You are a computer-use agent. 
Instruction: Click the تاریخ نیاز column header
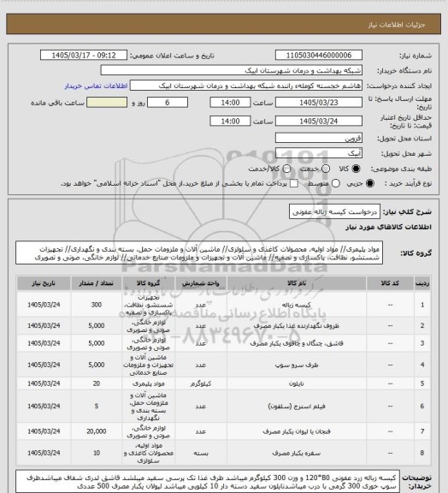click(44, 283)
